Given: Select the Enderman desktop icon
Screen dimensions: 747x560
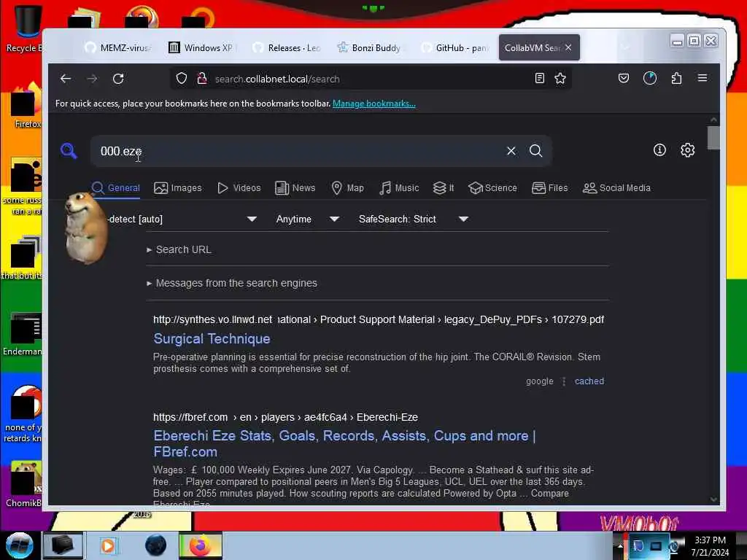Looking at the screenshot, I should tap(23, 334).
